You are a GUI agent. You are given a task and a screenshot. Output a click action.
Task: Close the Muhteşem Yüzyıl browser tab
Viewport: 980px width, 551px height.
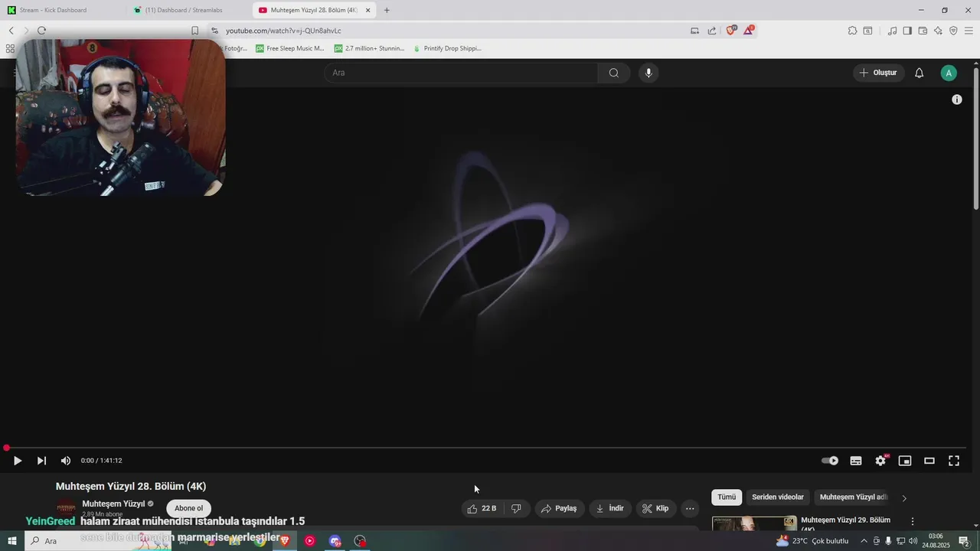pos(367,10)
